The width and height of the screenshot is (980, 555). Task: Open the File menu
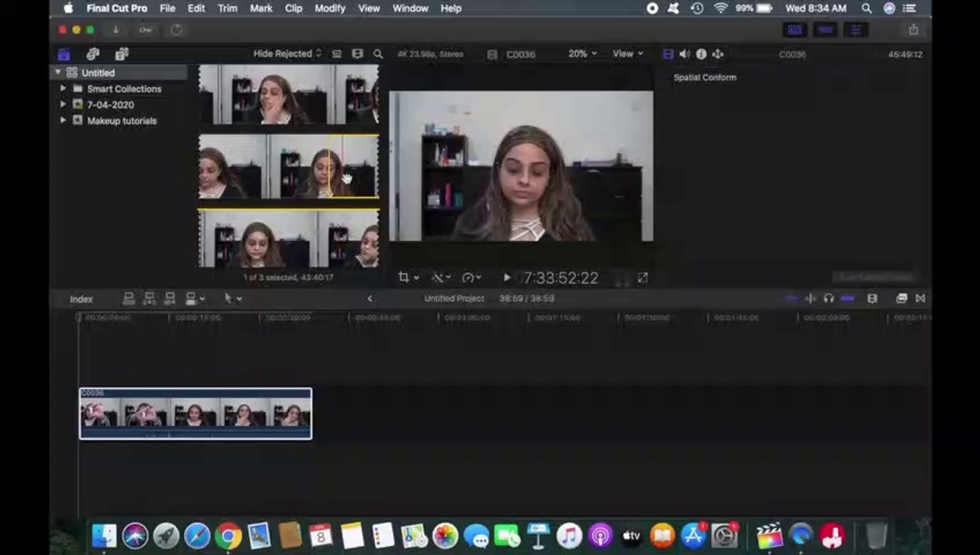pyautogui.click(x=167, y=8)
